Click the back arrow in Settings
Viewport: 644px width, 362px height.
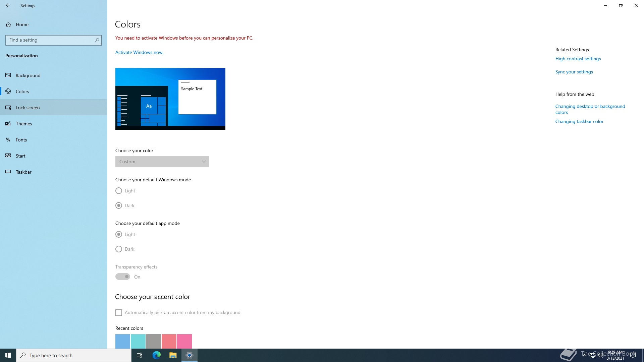[8, 5]
